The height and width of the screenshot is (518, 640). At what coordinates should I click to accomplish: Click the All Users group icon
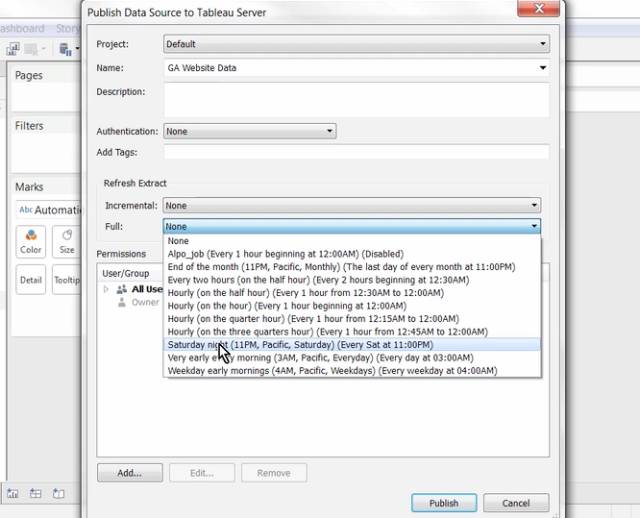pos(121,289)
